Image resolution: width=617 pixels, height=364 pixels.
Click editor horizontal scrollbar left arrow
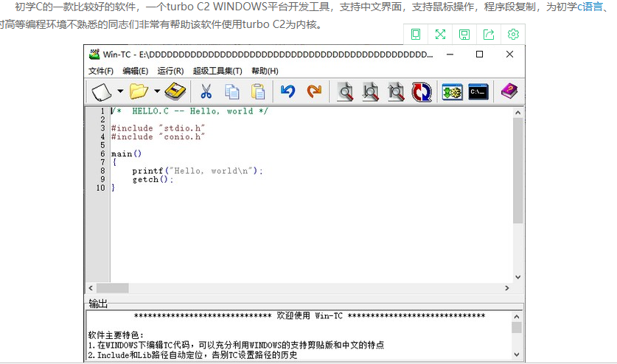point(91,288)
